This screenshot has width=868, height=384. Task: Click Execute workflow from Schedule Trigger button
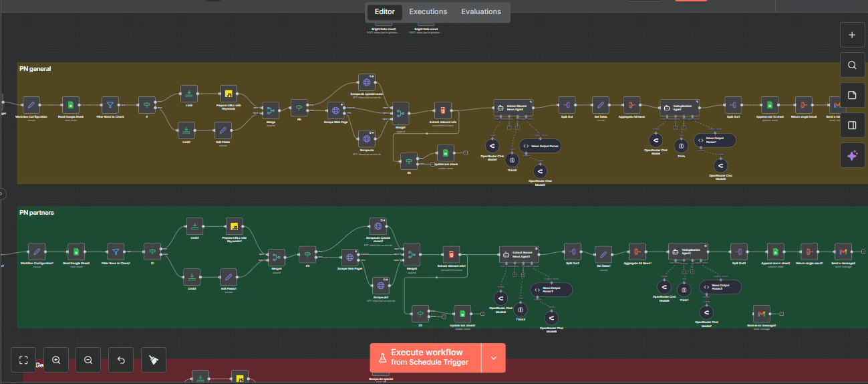point(426,358)
